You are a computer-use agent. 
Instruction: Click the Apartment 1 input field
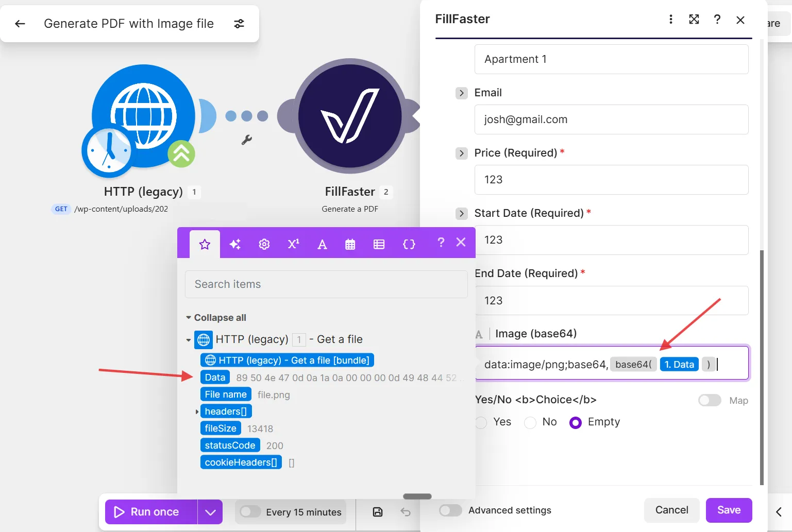pos(611,59)
